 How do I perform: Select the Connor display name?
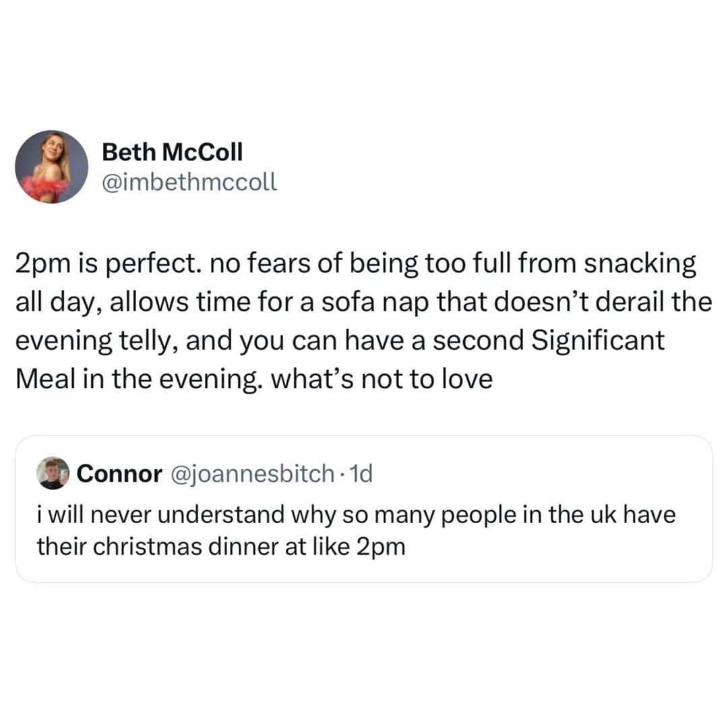coord(119,473)
